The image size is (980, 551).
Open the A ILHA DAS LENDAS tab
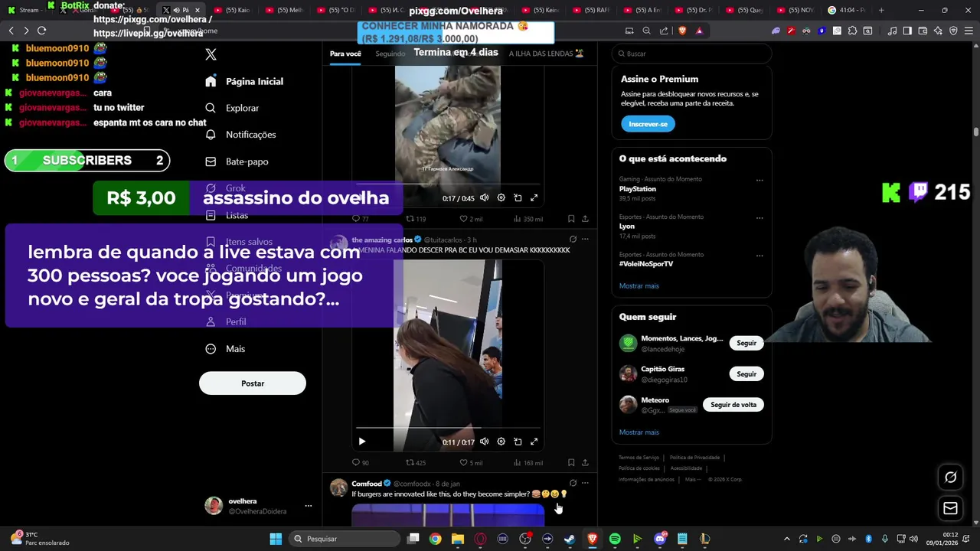[546, 54]
